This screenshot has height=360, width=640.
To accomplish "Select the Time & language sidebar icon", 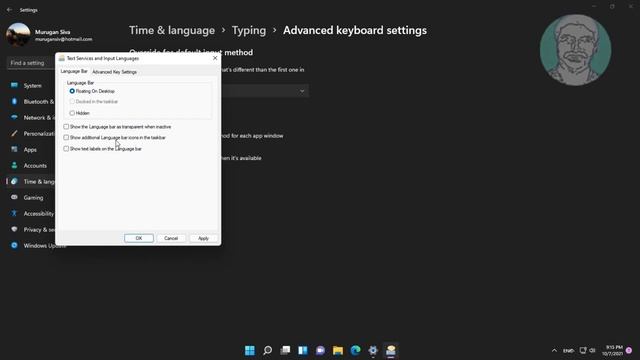I will pyautogui.click(x=14, y=181).
